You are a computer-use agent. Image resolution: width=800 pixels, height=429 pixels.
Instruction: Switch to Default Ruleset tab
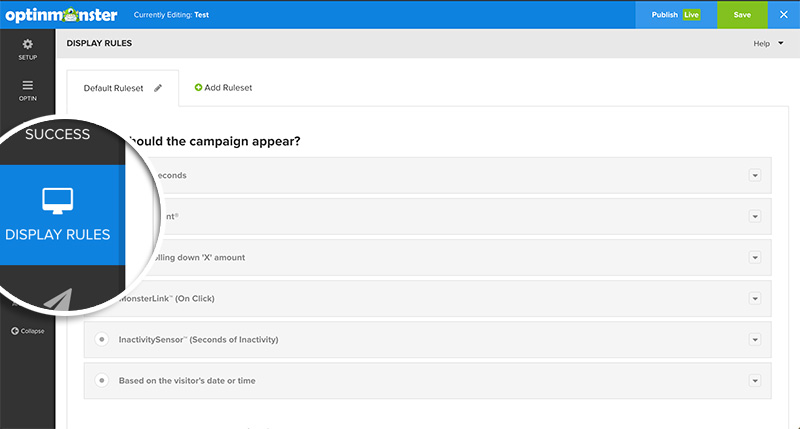[x=122, y=88]
